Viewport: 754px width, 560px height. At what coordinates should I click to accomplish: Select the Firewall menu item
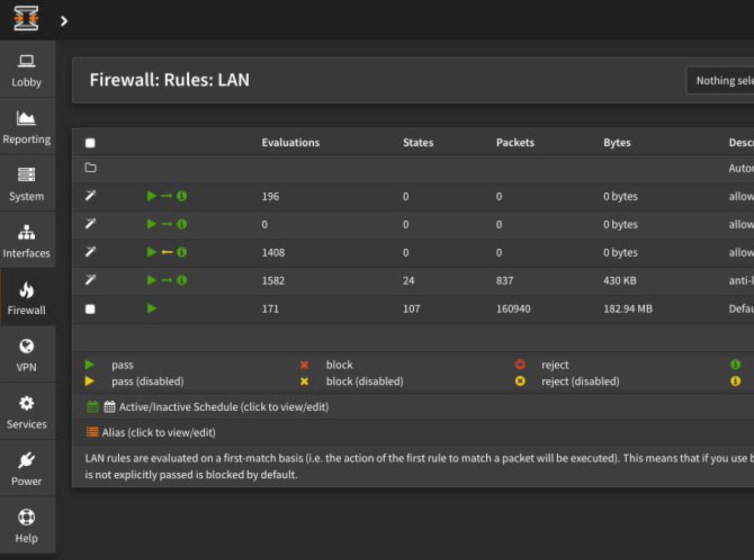[27, 298]
